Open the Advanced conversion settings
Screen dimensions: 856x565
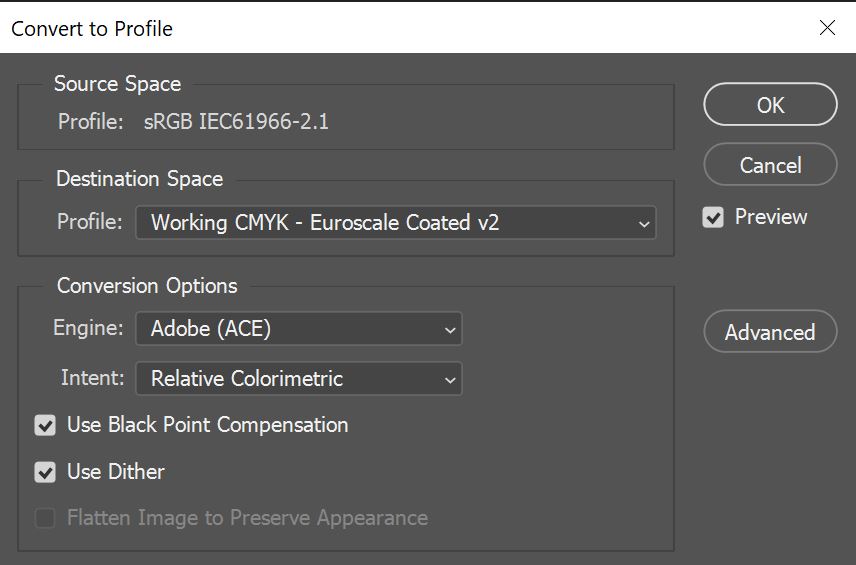pos(770,332)
